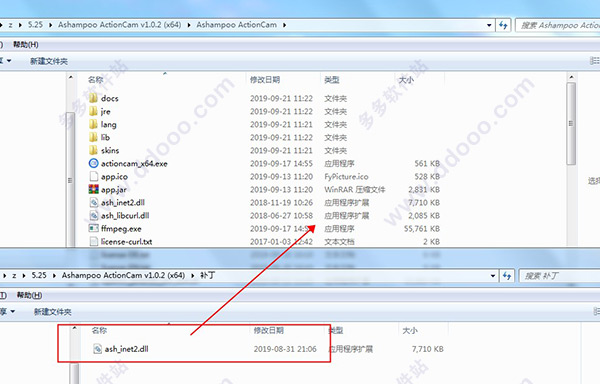Viewport: 600px width, 384px height.
Task: Open address bar history dropdown in upper window
Action: 489,25
